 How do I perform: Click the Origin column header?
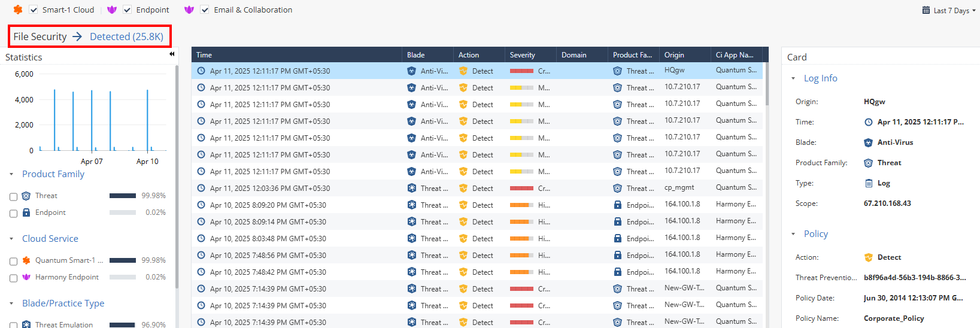click(x=674, y=54)
